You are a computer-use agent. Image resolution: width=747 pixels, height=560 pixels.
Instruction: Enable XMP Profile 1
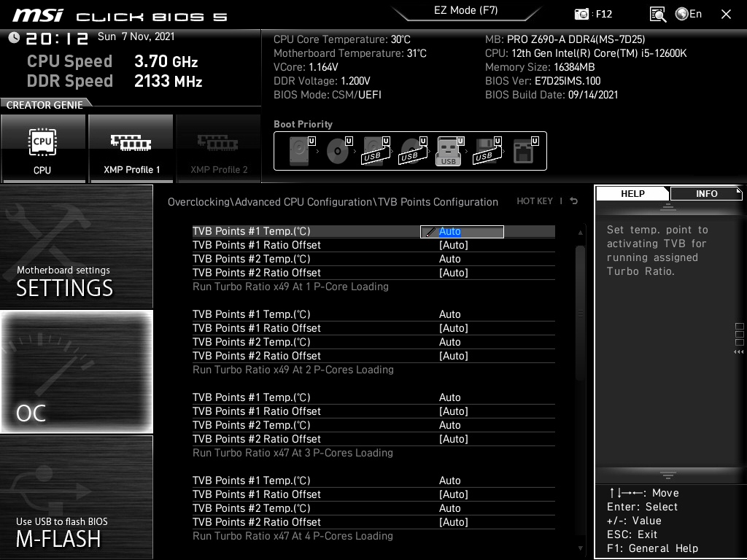131,149
